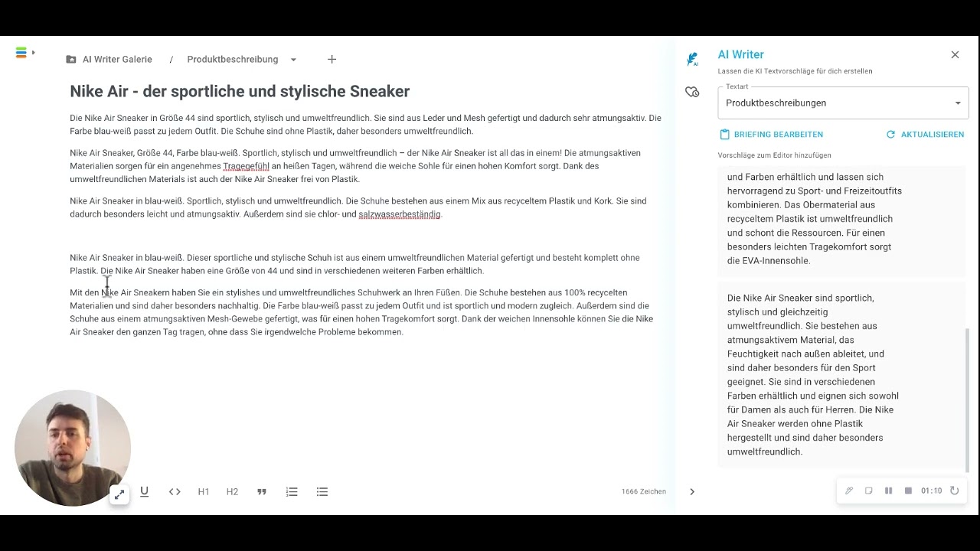
Task: Insert blockquote with quote icon
Action: [262, 491]
